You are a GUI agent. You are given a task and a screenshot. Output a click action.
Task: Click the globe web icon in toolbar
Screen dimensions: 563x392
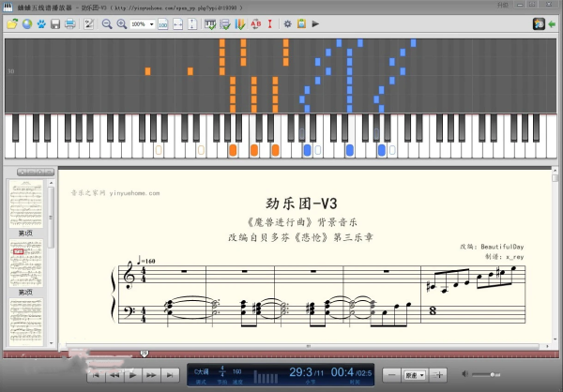pos(27,24)
